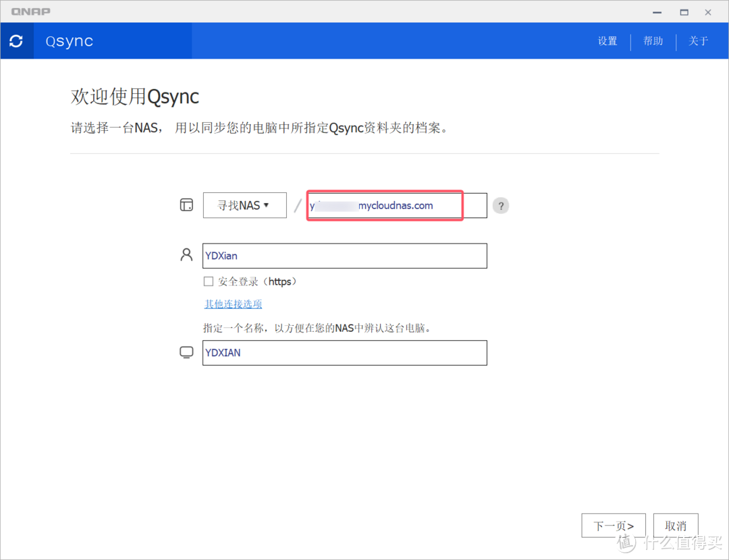Screen dimensions: 729x560
Task: Click the 下一页> button
Action: click(x=613, y=526)
